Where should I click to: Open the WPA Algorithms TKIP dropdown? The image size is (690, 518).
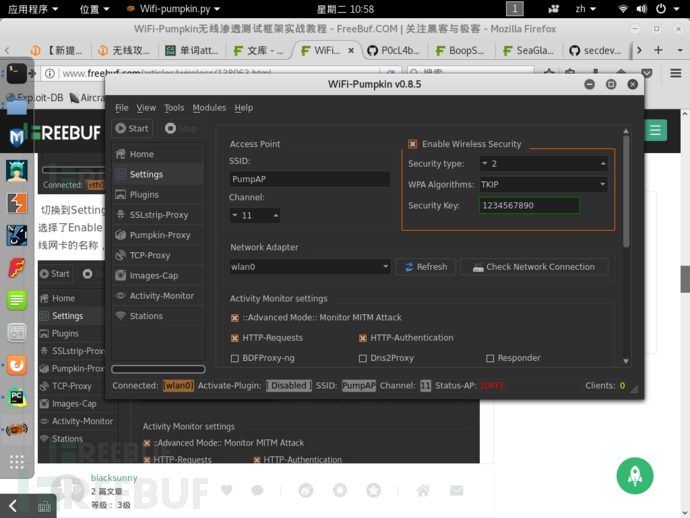pyautogui.click(x=543, y=184)
